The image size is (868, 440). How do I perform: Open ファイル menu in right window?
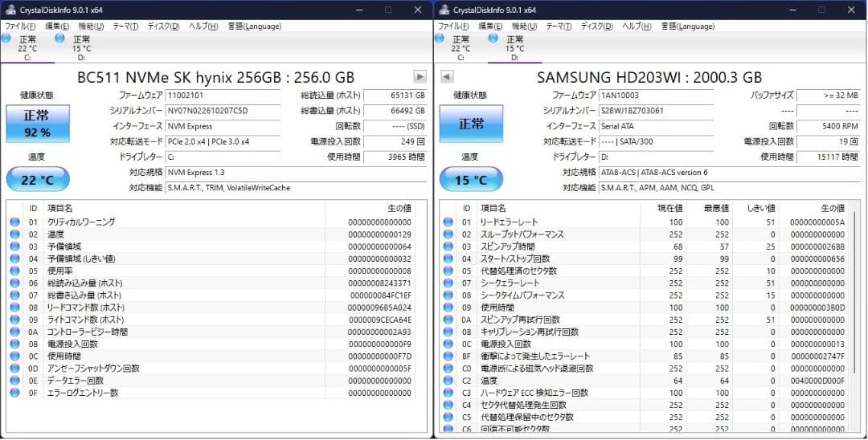tap(454, 26)
